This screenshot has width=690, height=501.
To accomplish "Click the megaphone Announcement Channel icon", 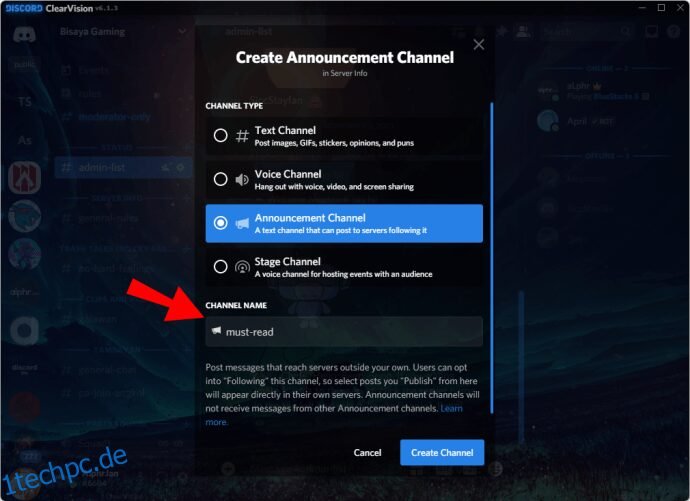I will click(242, 223).
